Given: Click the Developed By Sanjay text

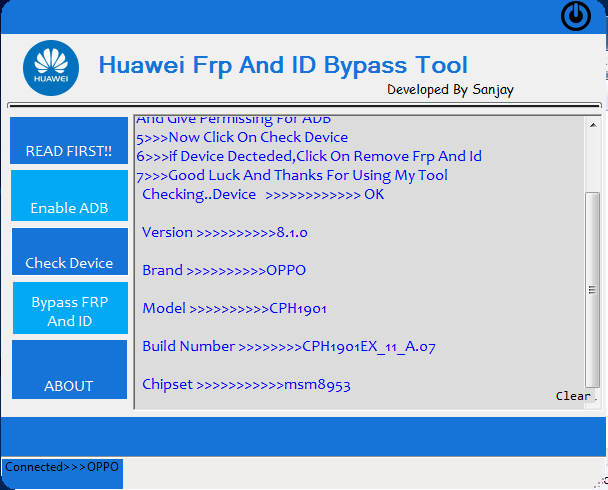Looking at the screenshot, I should [x=451, y=90].
